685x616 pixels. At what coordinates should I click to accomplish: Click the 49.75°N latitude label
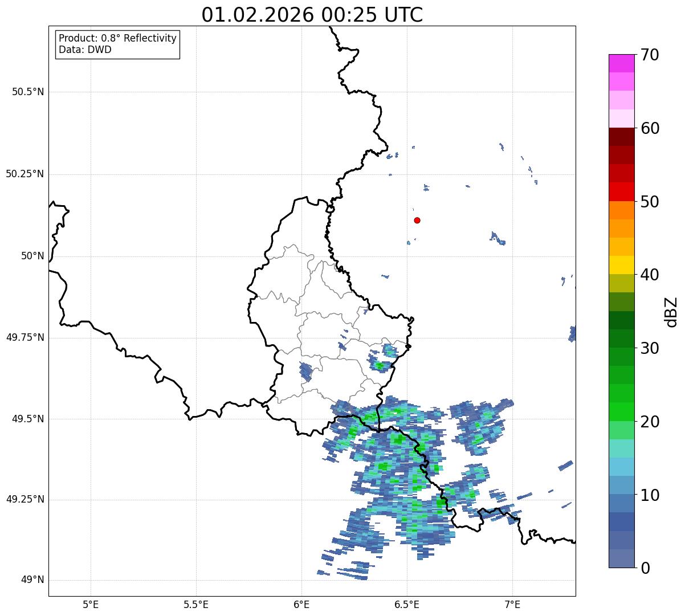(25, 337)
